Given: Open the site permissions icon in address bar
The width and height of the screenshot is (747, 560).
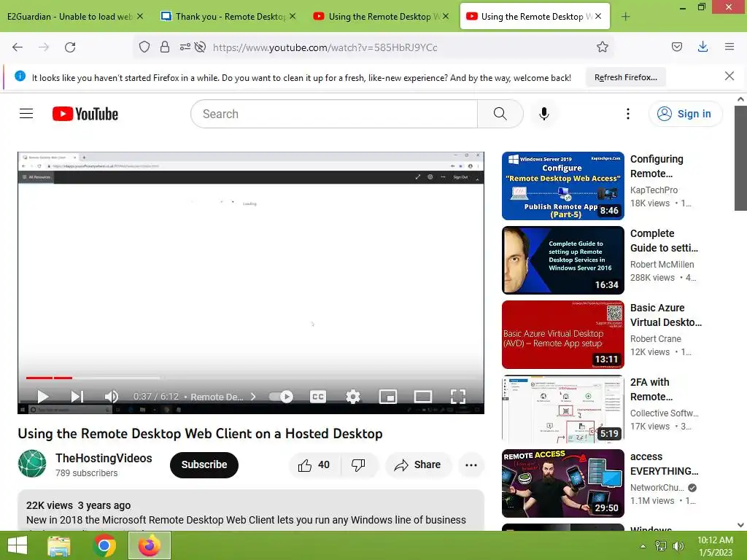Looking at the screenshot, I should pos(185,47).
